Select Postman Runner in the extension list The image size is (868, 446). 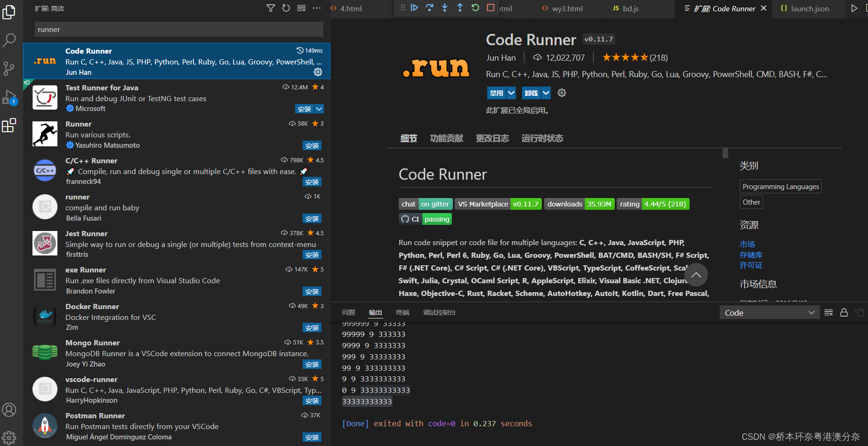pos(177,426)
